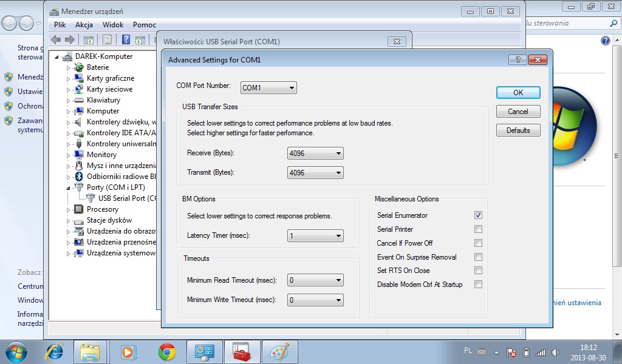Open the COM Port Number dropdown

coord(268,87)
